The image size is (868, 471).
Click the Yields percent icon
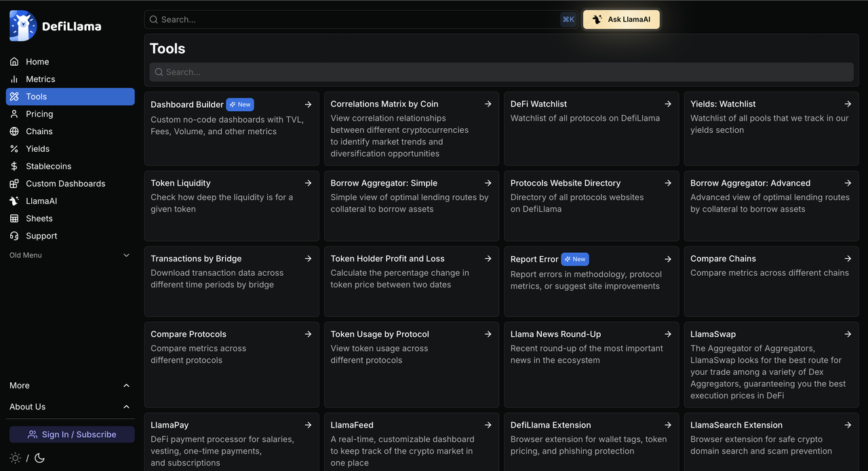coord(14,149)
